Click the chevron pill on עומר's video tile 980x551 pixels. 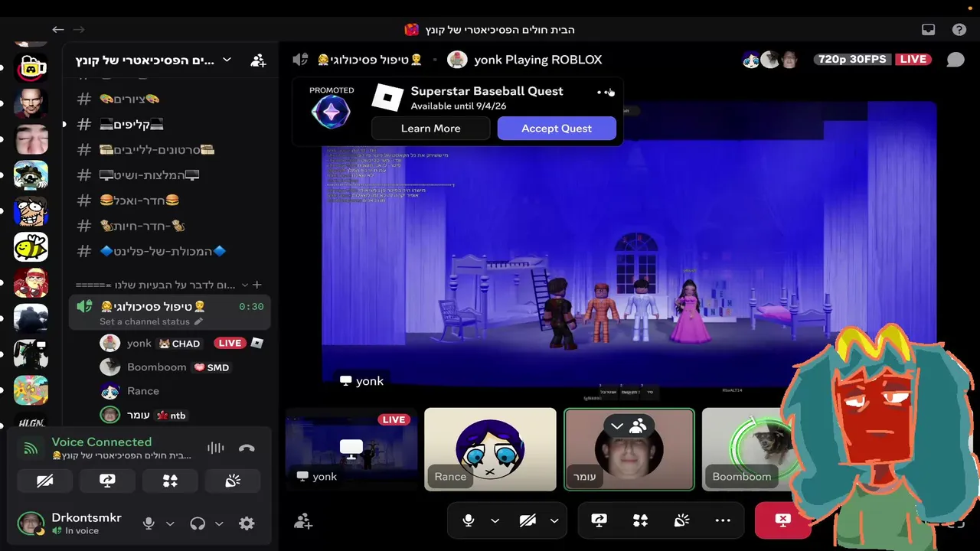[x=628, y=426]
